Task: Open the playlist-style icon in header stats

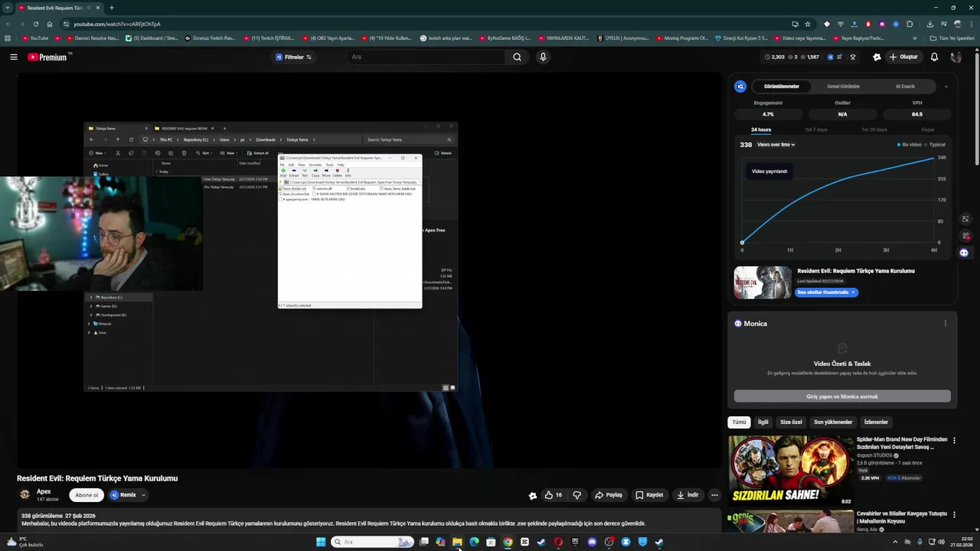Action: pos(840,57)
